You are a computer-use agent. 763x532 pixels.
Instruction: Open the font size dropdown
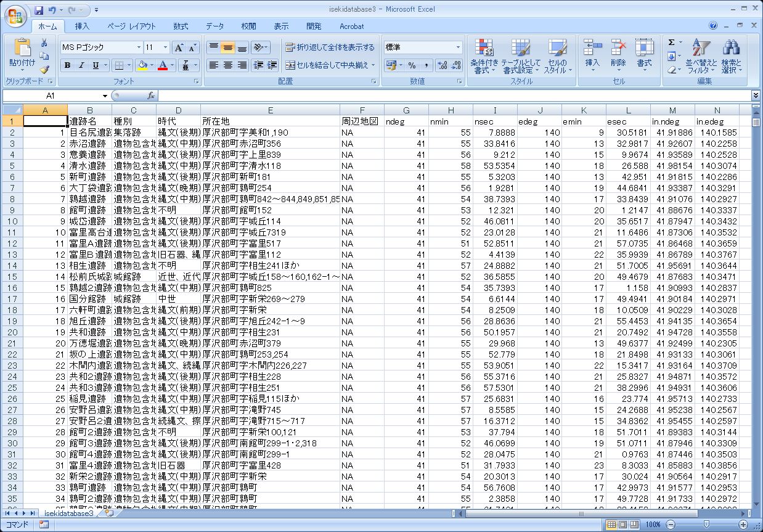(165, 47)
